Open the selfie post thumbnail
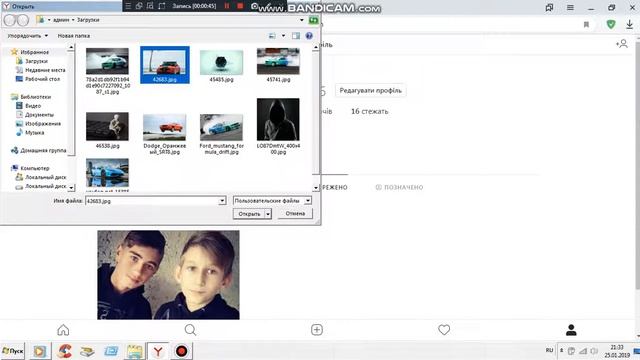The height and width of the screenshot is (360, 640). 168,275
